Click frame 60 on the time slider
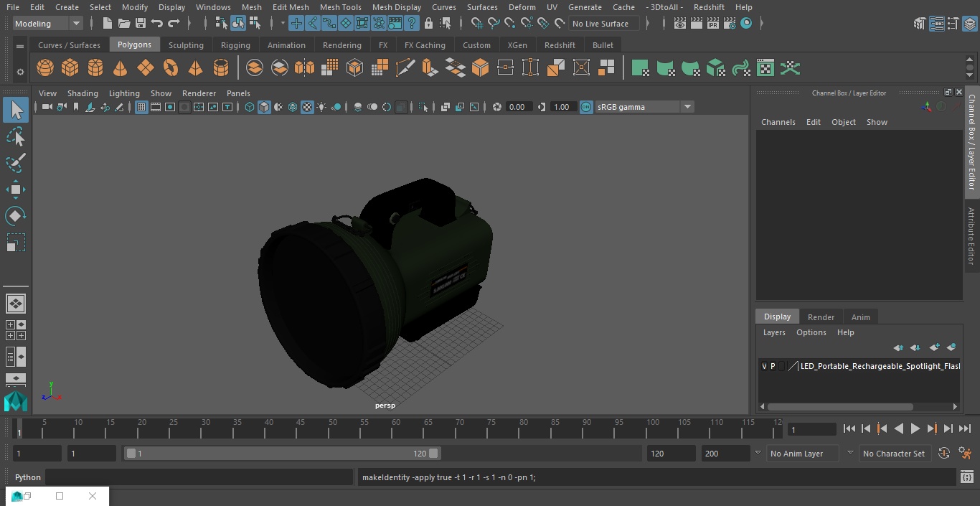The width and height of the screenshot is (980, 506). pyautogui.click(x=396, y=428)
